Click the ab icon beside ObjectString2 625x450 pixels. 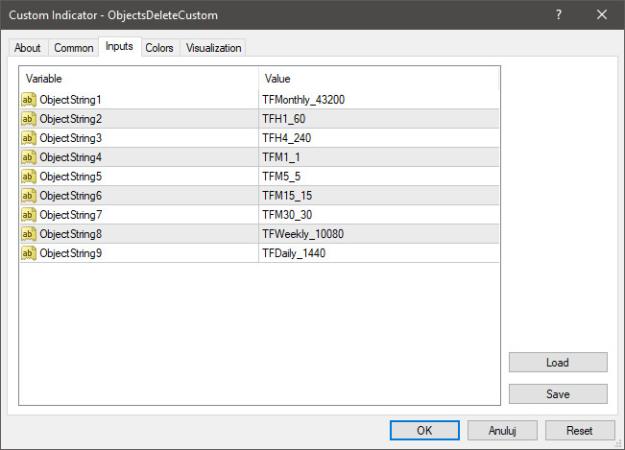tap(28, 119)
